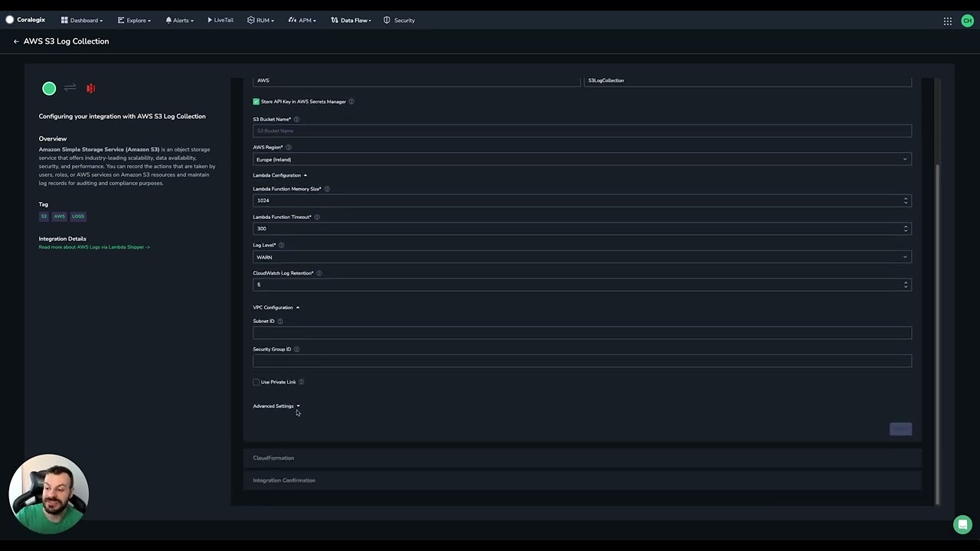The height and width of the screenshot is (551, 980).
Task: Focus the Subnet ID input field
Action: [582, 333]
